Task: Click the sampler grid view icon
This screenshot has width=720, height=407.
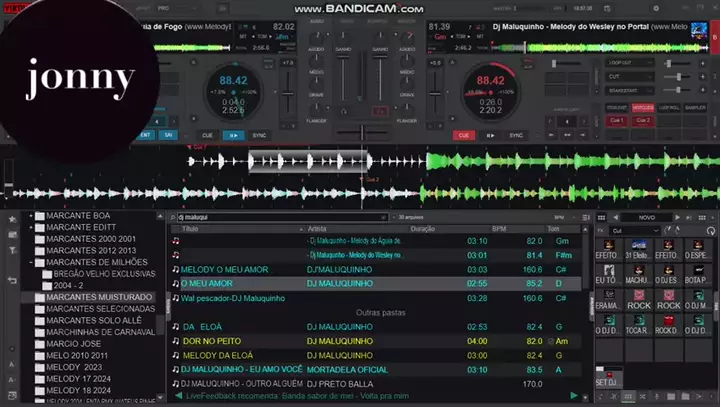Action: coord(601,217)
